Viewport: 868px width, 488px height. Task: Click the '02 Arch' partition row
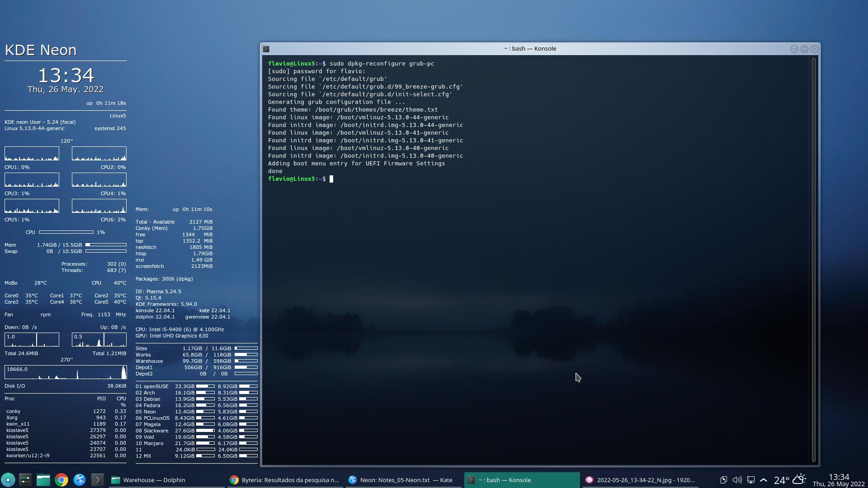197,393
